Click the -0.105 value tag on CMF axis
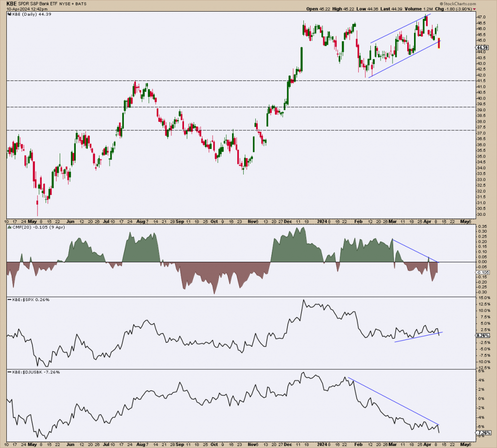The image size is (497, 448). (483, 272)
